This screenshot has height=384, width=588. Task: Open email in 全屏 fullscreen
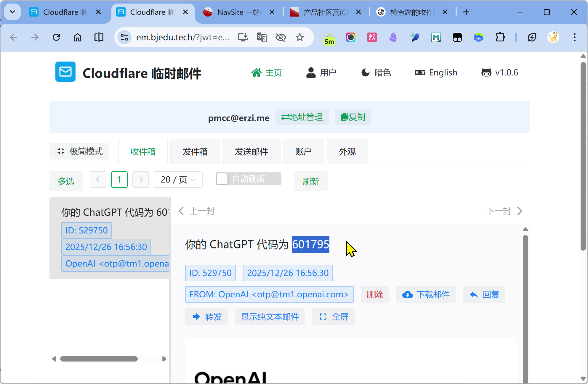tap(333, 317)
